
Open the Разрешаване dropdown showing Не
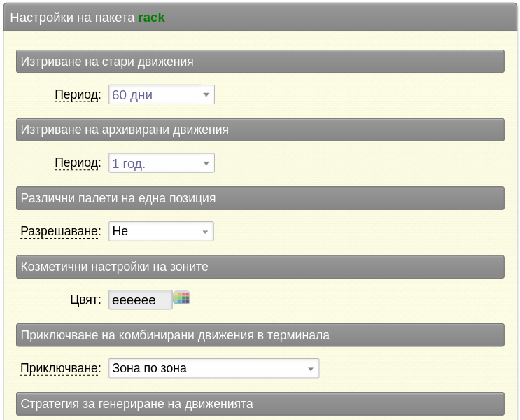click(x=161, y=231)
